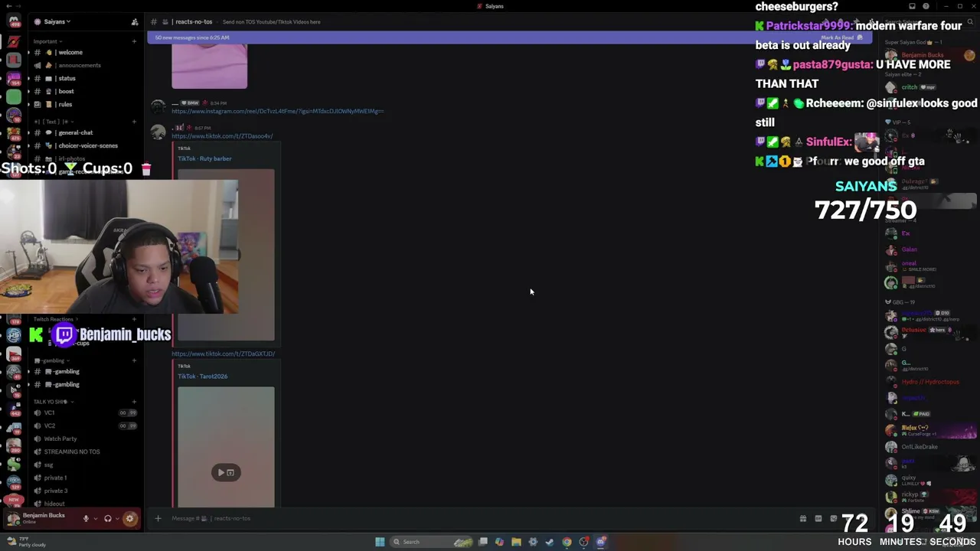Open the pink image attachment thumbnail
Viewport: 980px width, 551px height.
coord(209,66)
